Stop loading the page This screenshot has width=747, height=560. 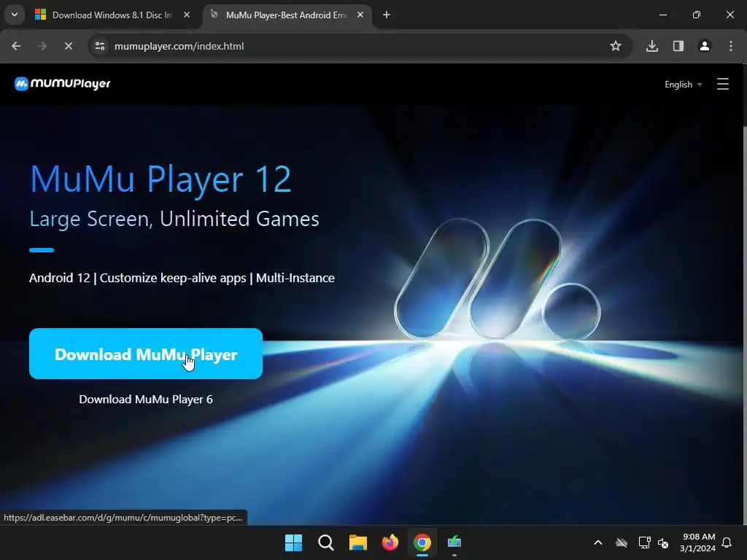pyautogui.click(x=68, y=46)
